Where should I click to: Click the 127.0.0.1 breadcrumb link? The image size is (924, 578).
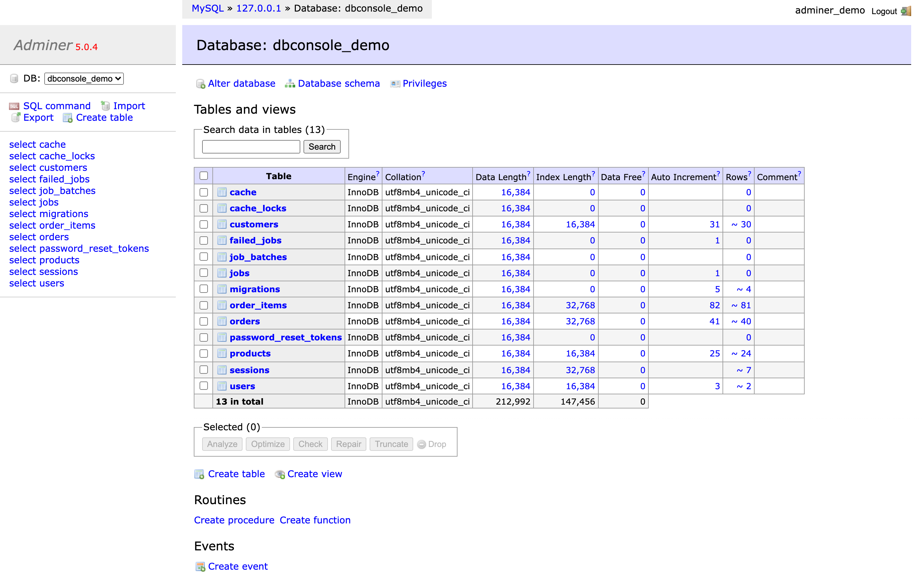259,8
